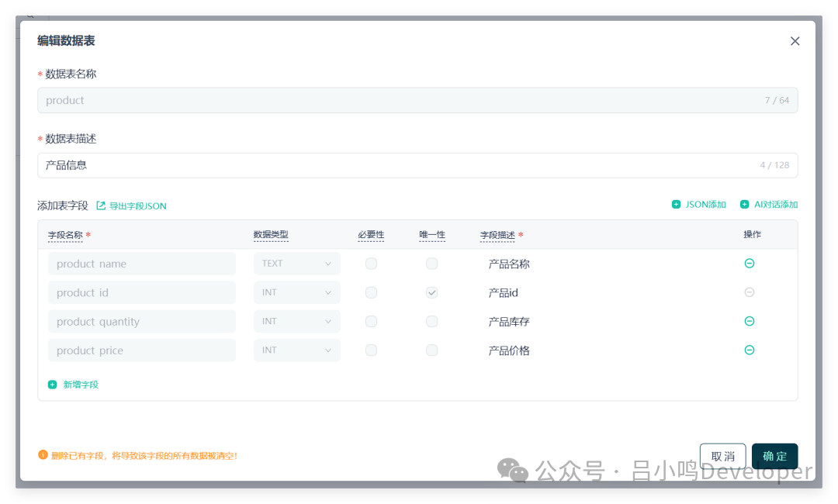Click the 操作 column header

pyautogui.click(x=752, y=234)
